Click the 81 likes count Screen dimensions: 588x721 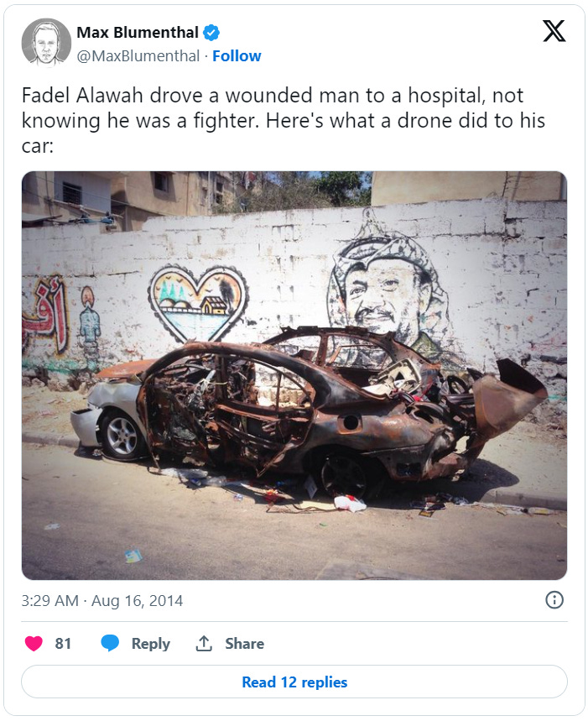coord(63,643)
